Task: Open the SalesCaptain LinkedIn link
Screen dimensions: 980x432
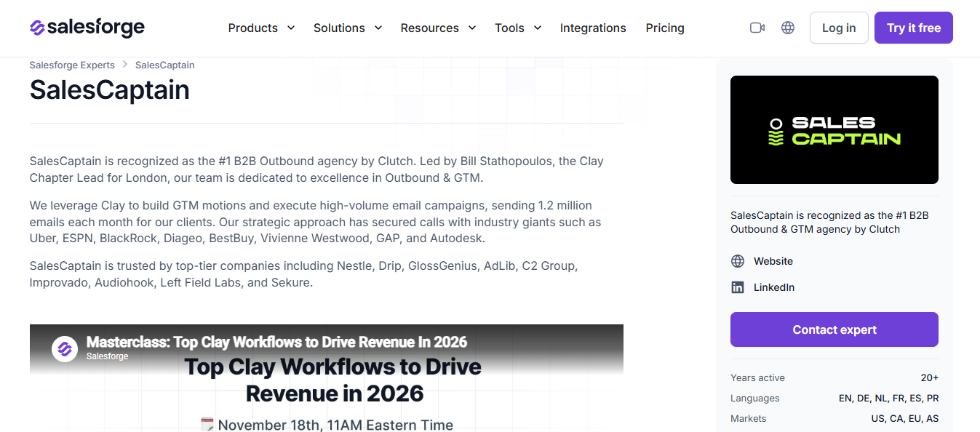Action: click(774, 287)
